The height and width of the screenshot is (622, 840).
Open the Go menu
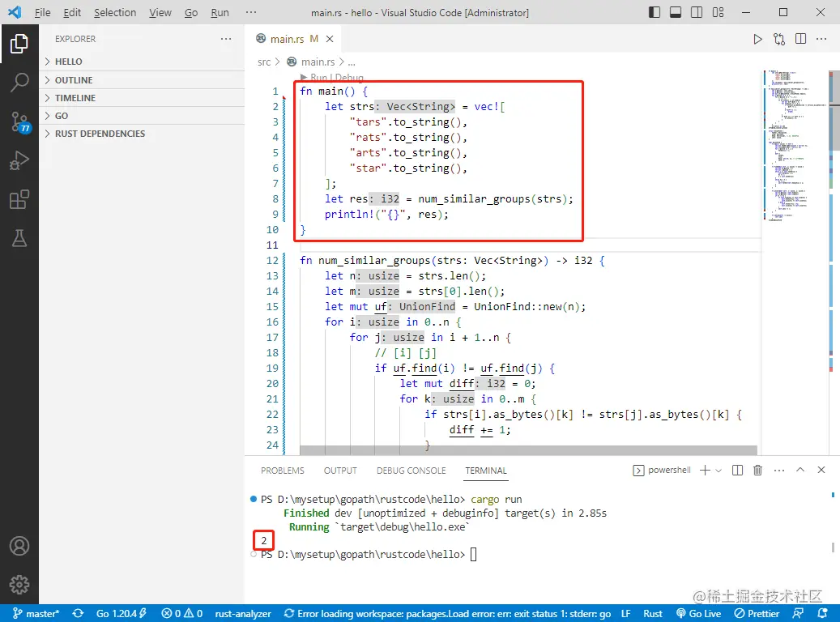[191, 12]
